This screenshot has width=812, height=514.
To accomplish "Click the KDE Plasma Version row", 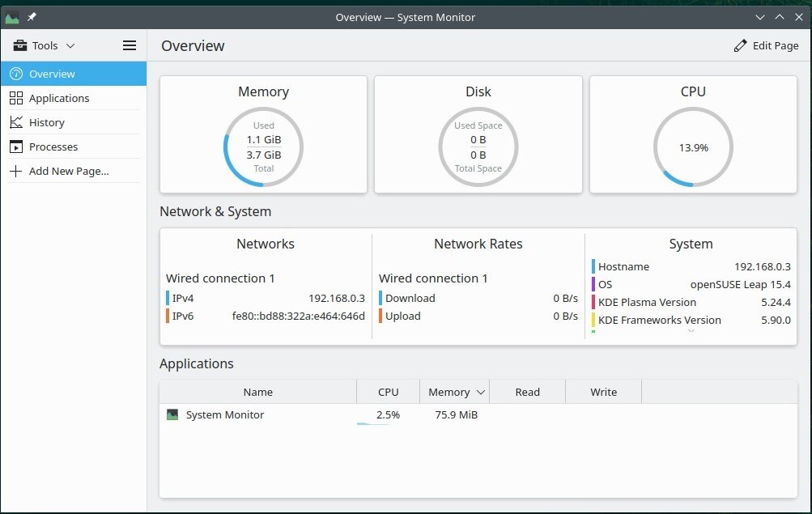I will click(691, 302).
